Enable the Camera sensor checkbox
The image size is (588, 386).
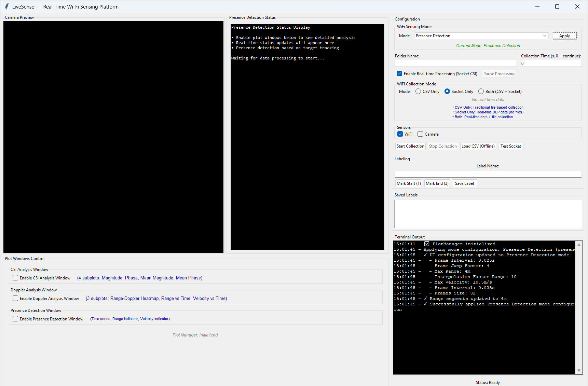420,134
